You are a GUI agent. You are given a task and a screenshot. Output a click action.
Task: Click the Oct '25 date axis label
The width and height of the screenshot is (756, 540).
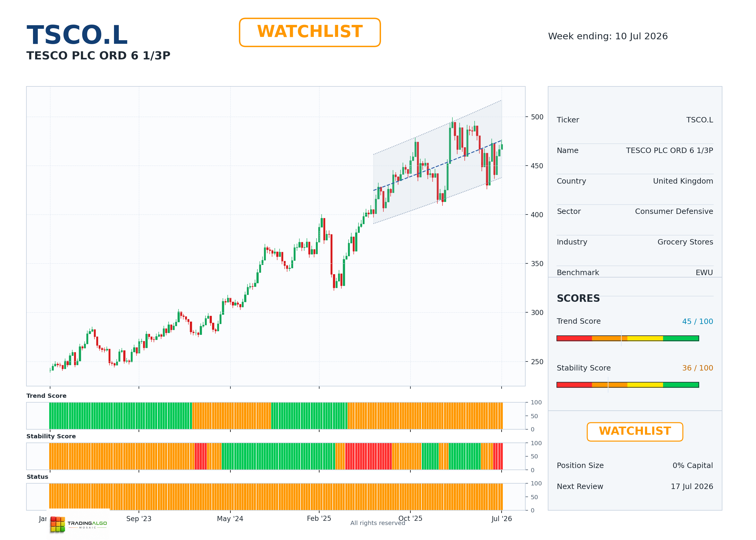410,518
